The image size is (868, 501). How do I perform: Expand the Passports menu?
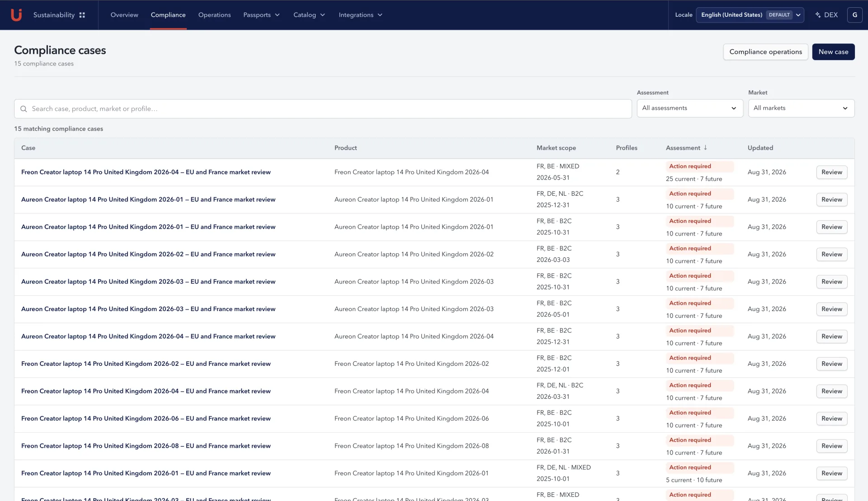[x=261, y=15]
